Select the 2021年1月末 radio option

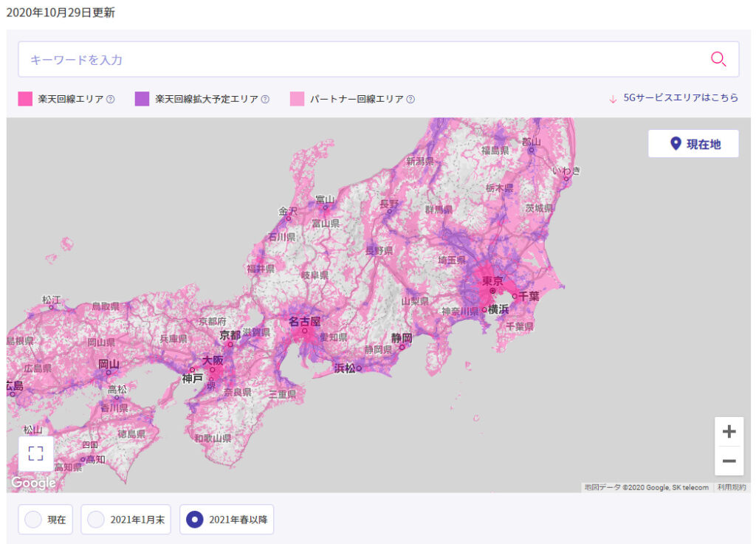pos(126,520)
